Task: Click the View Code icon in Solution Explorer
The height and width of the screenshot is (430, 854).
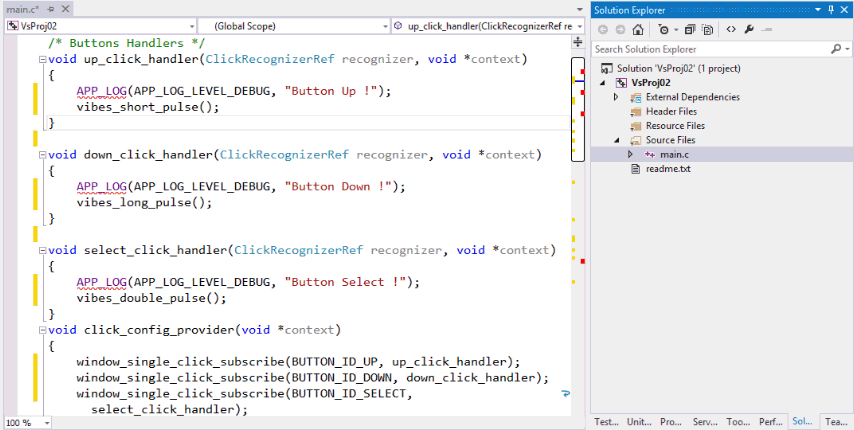Action: (730, 29)
